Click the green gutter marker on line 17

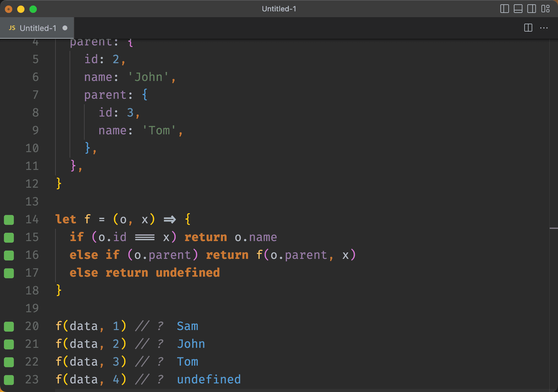pyautogui.click(x=9, y=273)
